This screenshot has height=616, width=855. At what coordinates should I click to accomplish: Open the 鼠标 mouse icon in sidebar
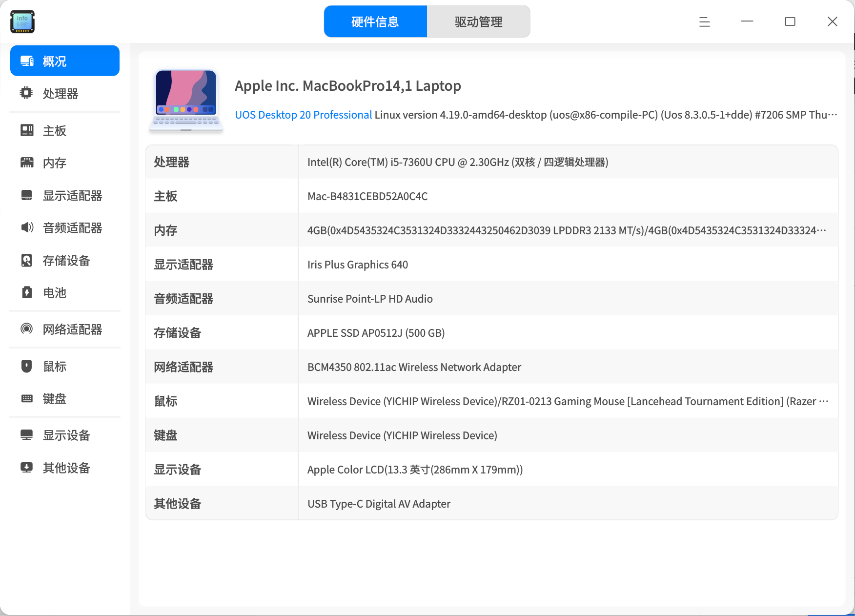coord(27,366)
